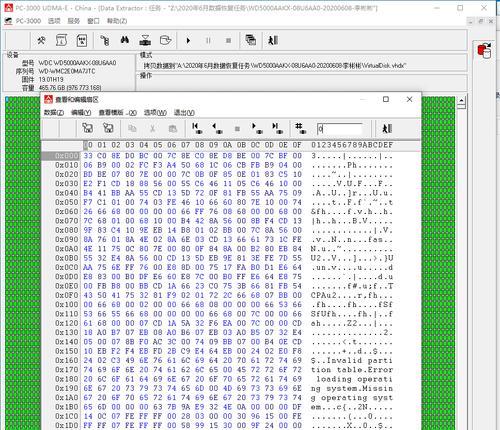Go to previous sector in hex editor
The height and width of the screenshot is (430, 500).
tap(217, 128)
